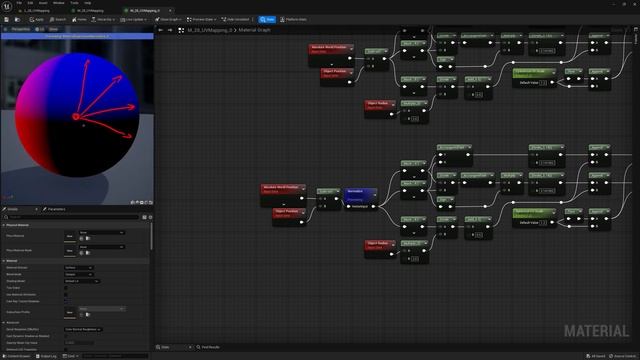The image size is (640, 360).
Task: Open the Tools menu
Action: [x=74, y=3]
